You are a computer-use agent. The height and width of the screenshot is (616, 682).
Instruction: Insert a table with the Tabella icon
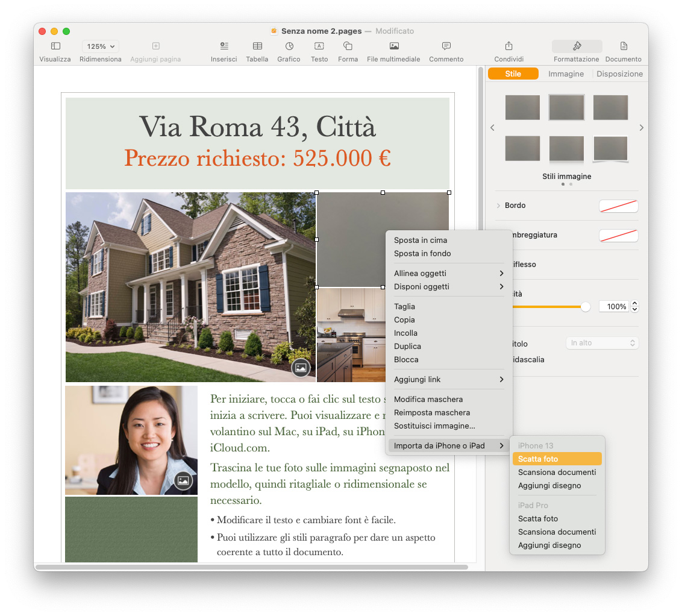[x=257, y=46]
